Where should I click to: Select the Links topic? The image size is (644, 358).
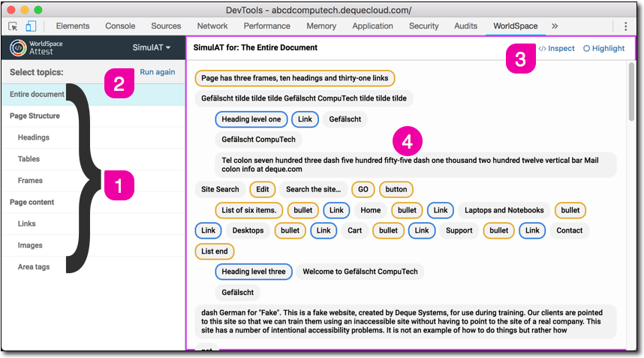click(94, 224)
